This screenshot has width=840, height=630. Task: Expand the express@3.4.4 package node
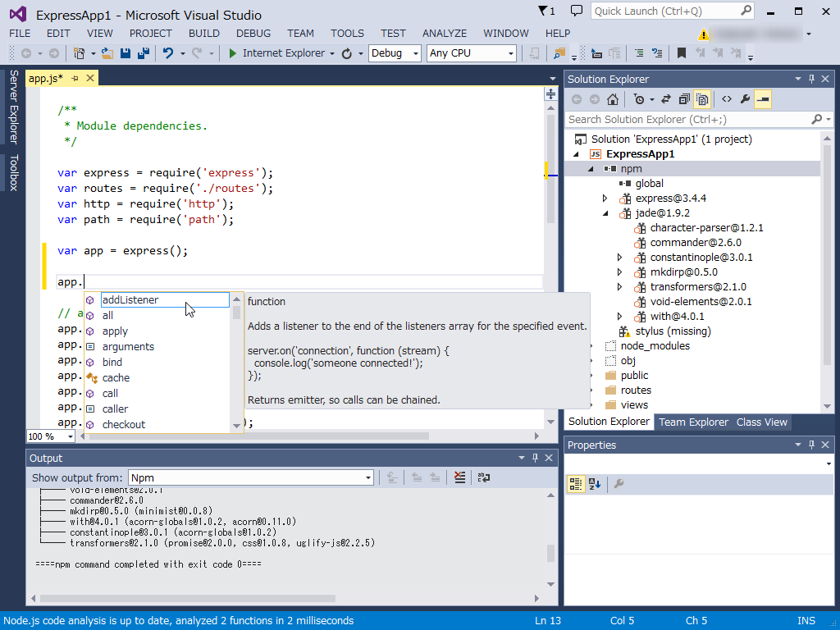604,198
